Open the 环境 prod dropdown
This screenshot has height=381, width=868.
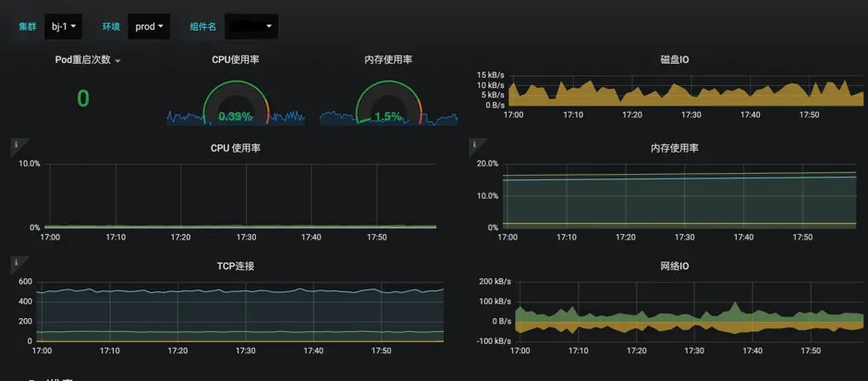pos(149,27)
